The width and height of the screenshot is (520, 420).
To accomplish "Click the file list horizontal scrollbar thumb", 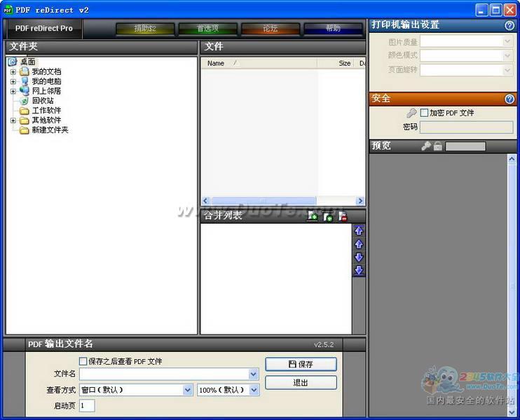I will (264, 200).
